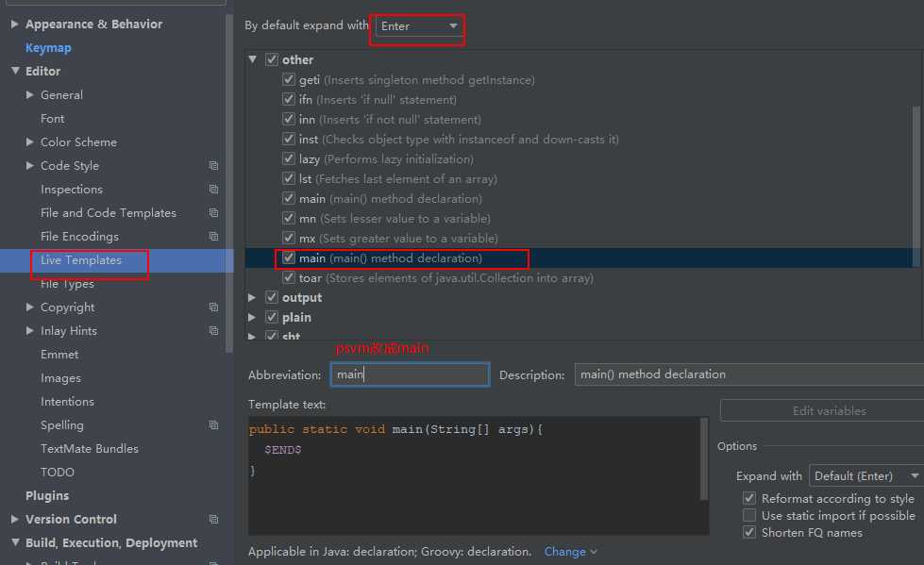The height and width of the screenshot is (565, 924).
Task: Uncheck the inst template checkbox
Action: tap(289, 139)
